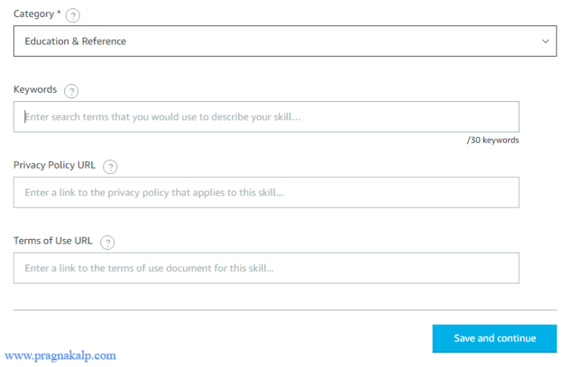Click the Privacy Policy URL help icon

coord(110,167)
